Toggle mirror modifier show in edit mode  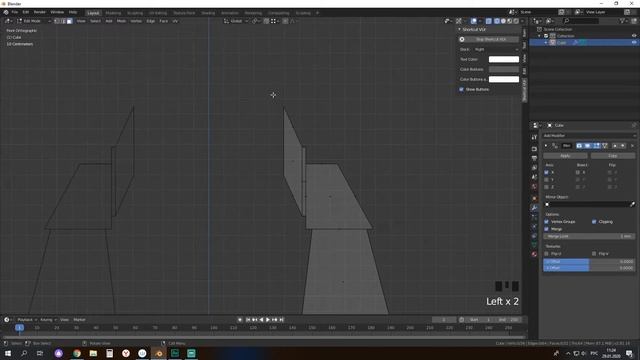tap(596, 146)
